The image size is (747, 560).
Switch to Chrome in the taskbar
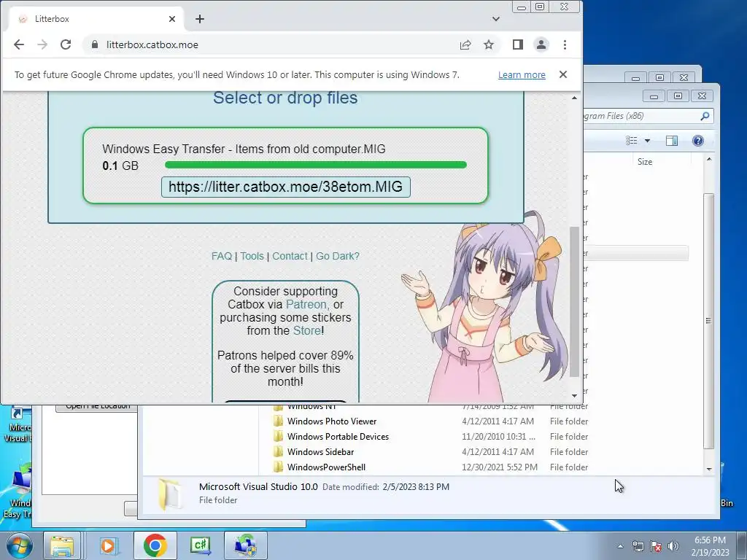155,545
